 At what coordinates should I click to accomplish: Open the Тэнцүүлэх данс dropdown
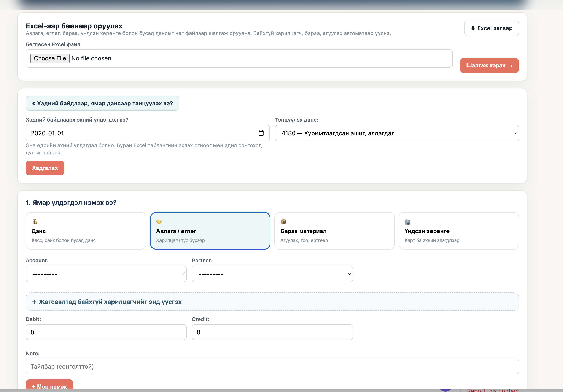(397, 133)
